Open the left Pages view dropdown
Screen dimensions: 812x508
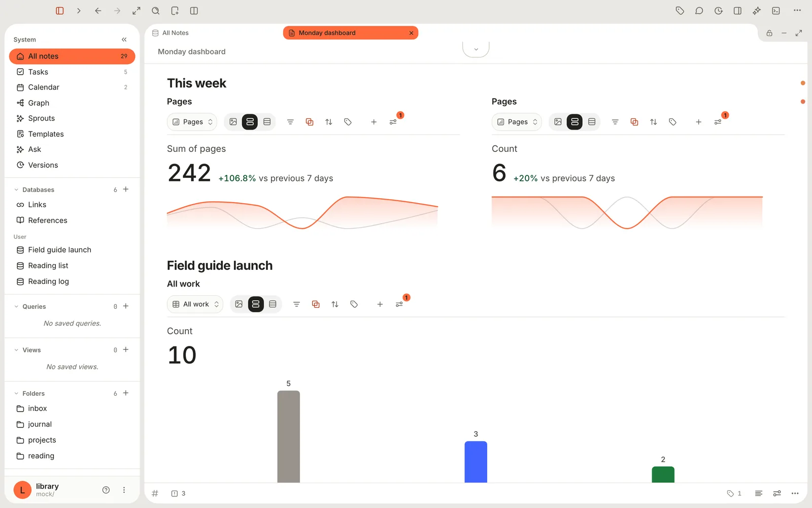[x=192, y=122]
